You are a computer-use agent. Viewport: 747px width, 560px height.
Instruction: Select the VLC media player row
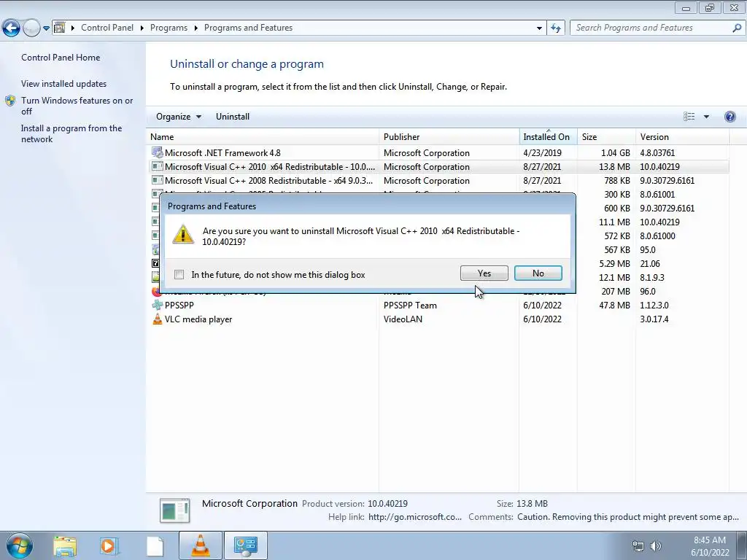pyautogui.click(x=438, y=319)
